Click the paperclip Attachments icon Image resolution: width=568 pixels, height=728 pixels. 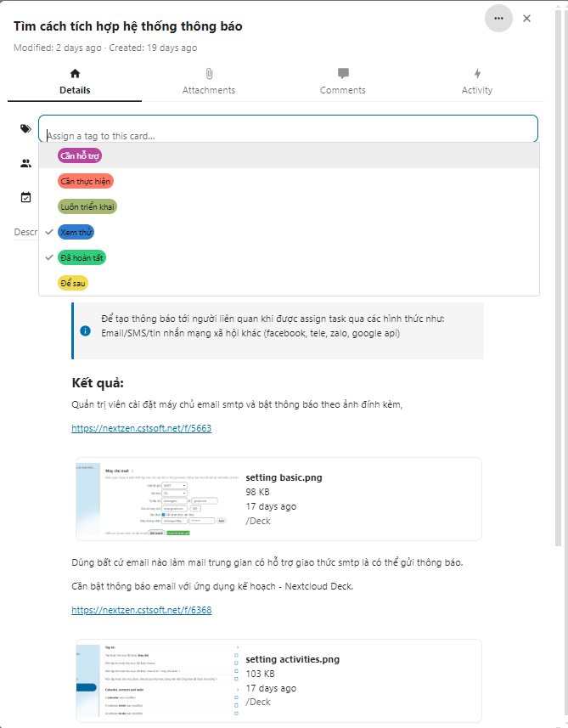[209, 73]
